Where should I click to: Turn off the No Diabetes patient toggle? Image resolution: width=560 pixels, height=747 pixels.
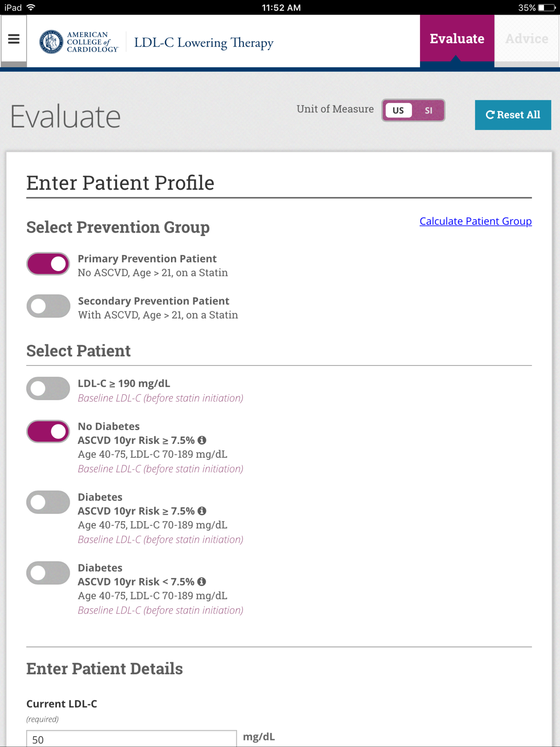pos(48,431)
